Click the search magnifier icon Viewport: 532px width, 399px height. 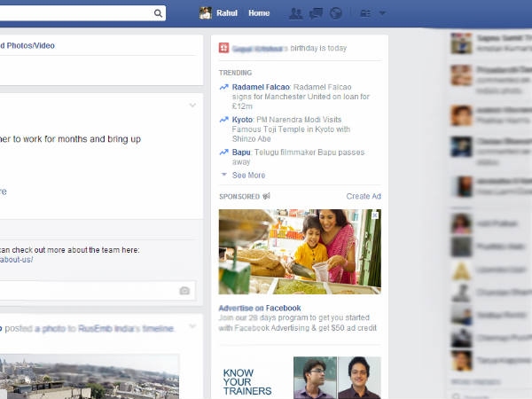click(158, 13)
